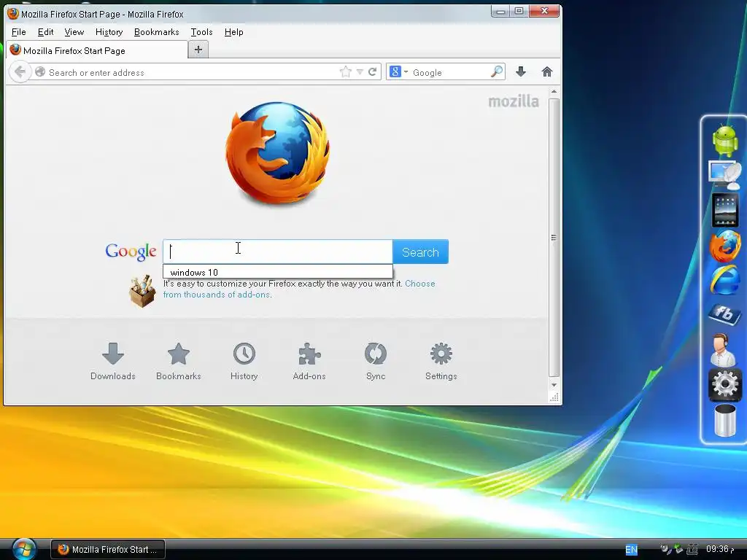Open History clock on start page

click(244, 362)
